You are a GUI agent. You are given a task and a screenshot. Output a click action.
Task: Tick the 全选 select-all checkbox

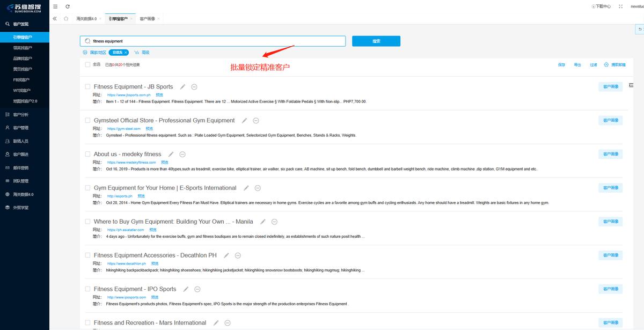(87, 64)
